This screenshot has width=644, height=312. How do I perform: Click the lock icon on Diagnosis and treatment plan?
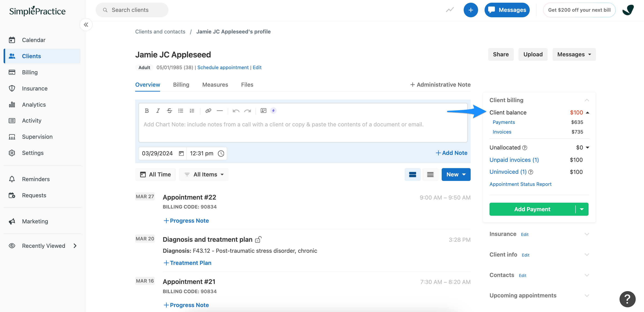tap(258, 239)
